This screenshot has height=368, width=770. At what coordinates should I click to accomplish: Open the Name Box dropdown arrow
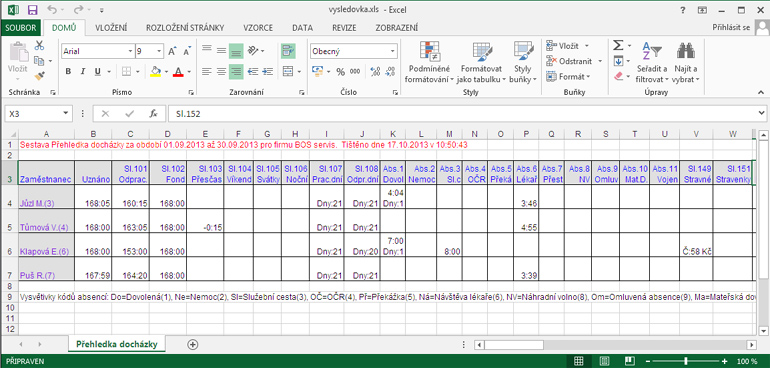(x=66, y=113)
